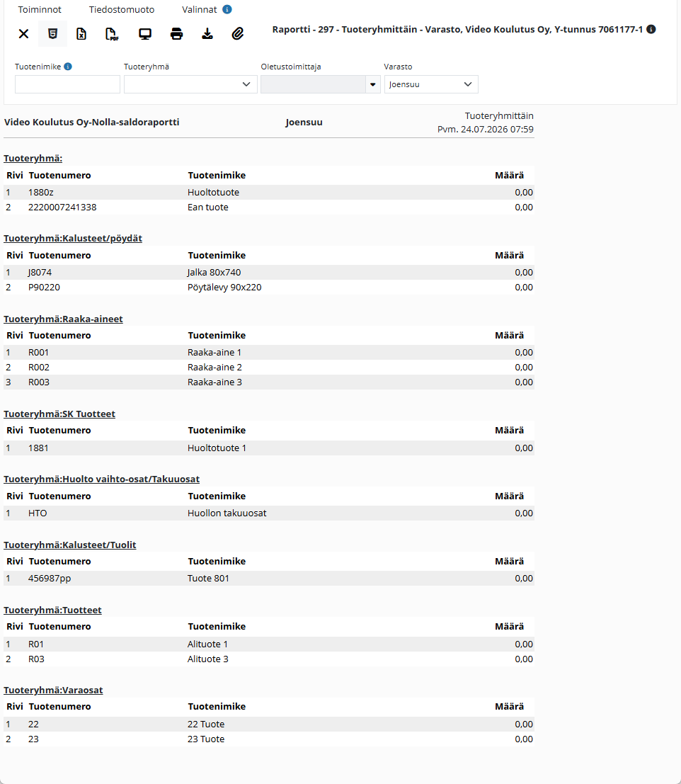Viewport: 681px width, 784px height.
Task: Click product number HTO
Action: coord(38,513)
